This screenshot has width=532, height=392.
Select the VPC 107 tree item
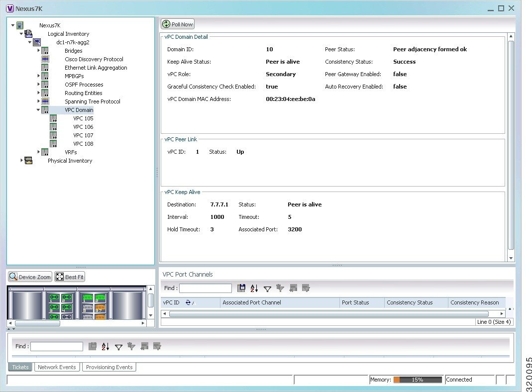(83, 135)
